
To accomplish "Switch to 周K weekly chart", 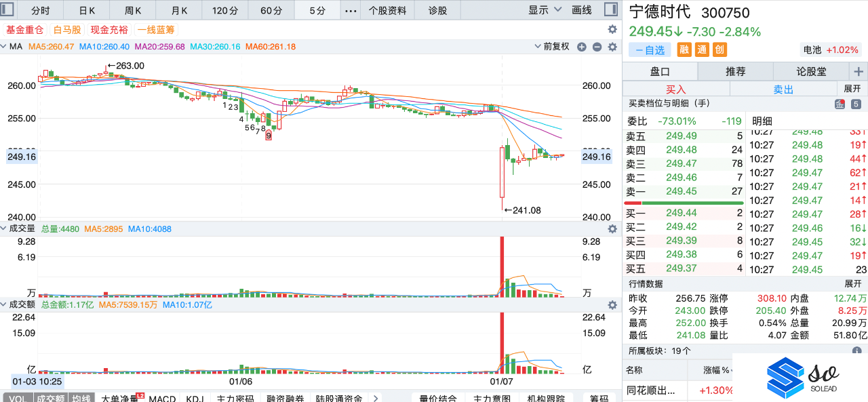I will coord(133,10).
